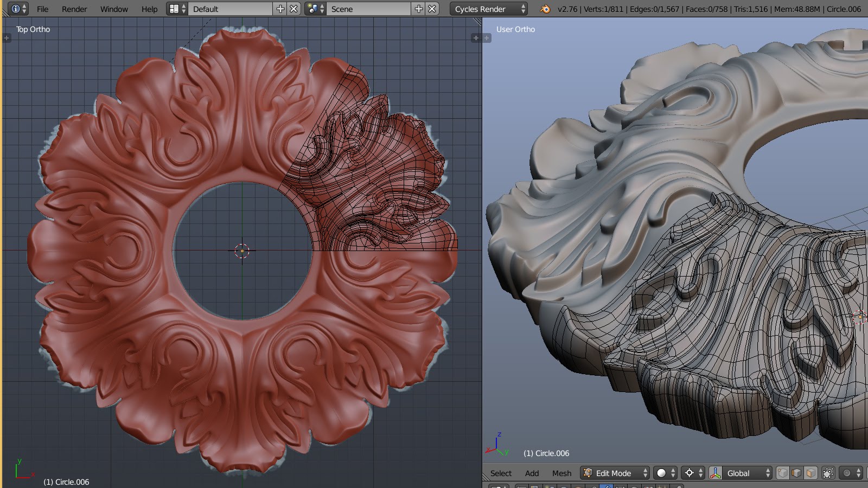Open the Window menu
This screenshot has width=868, height=488.
114,9
